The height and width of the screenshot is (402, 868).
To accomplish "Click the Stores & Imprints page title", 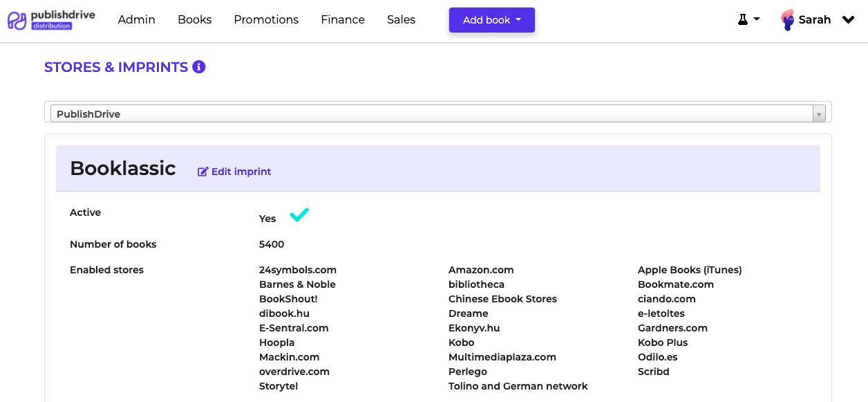I will pos(116,67).
